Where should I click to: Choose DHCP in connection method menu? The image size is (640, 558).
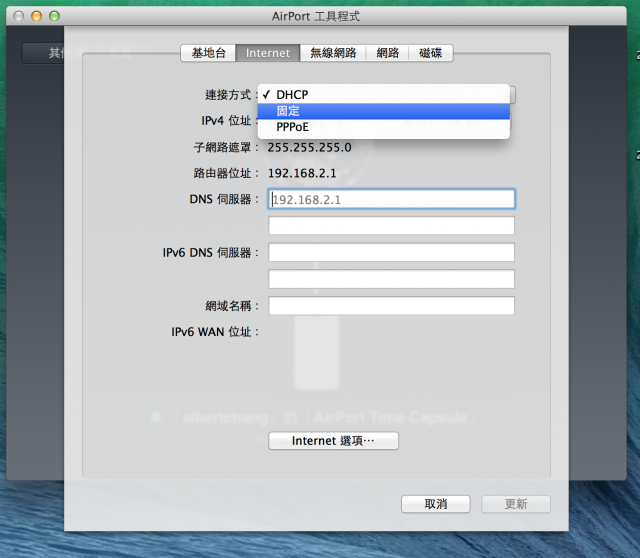click(384, 95)
